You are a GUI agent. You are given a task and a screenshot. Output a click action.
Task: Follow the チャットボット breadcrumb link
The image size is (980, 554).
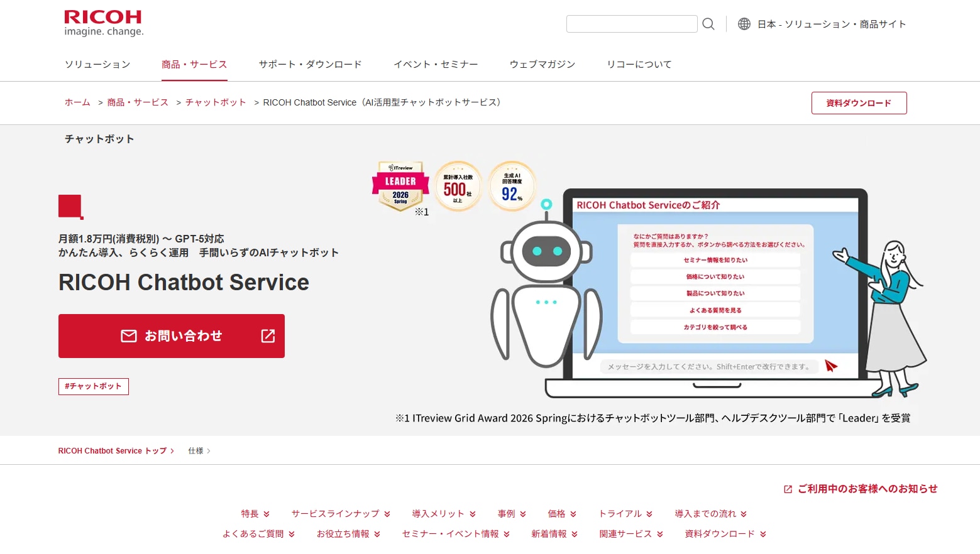click(x=216, y=102)
